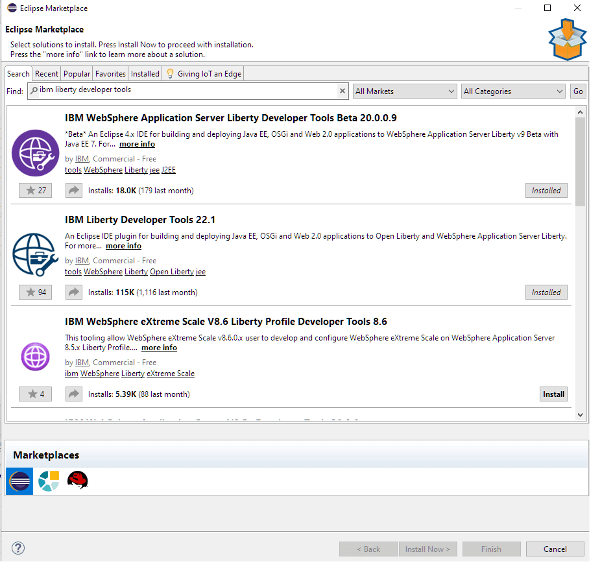The height and width of the screenshot is (562, 590).
Task: Click the J2EE tag link
Action: tap(169, 170)
